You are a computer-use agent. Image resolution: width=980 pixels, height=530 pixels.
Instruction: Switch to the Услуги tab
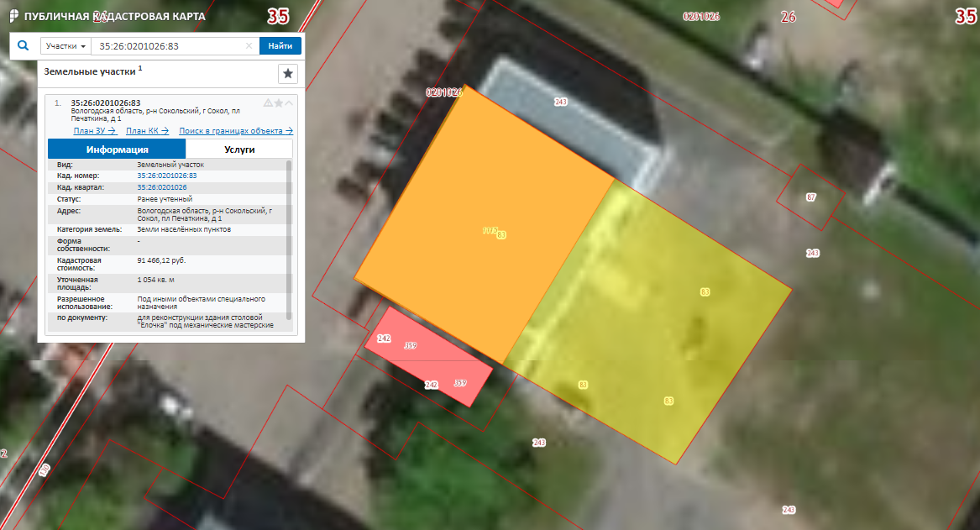[239, 150]
